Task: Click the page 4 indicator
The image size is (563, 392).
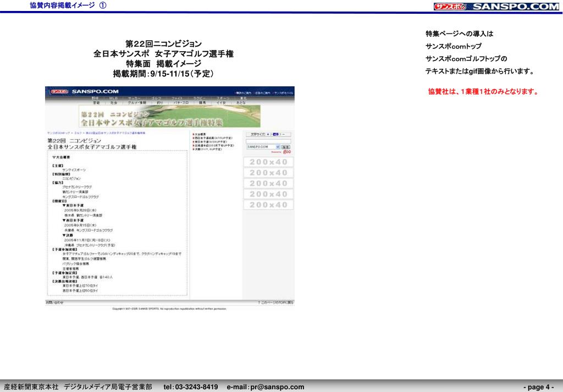Action: [x=538, y=387]
